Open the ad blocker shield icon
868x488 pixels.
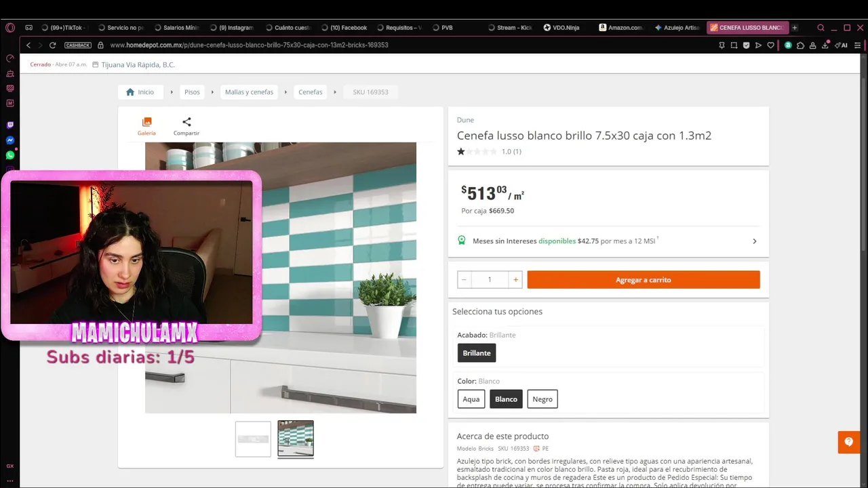(x=746, y=45)
